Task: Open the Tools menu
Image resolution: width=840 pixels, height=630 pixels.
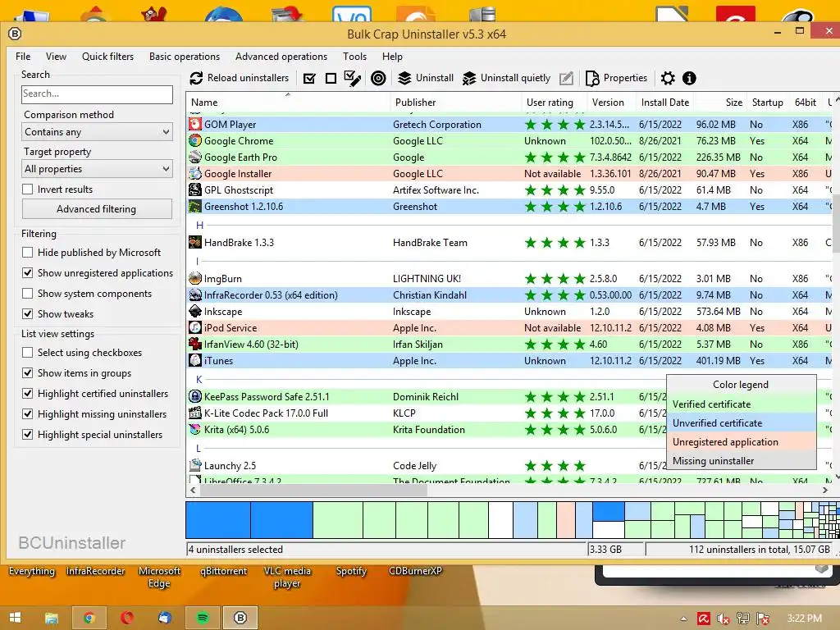Action: pos(354,57)
